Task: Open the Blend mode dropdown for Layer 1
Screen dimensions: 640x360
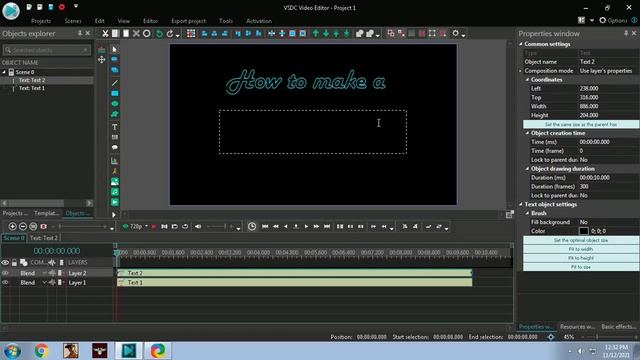Action: (x=44, y=282)
